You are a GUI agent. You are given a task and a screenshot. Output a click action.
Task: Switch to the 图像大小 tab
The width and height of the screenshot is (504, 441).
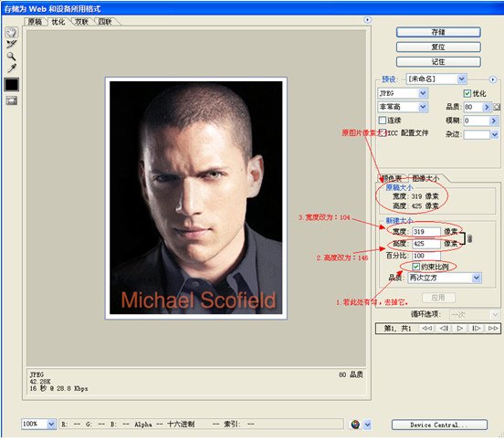point(425,178)
